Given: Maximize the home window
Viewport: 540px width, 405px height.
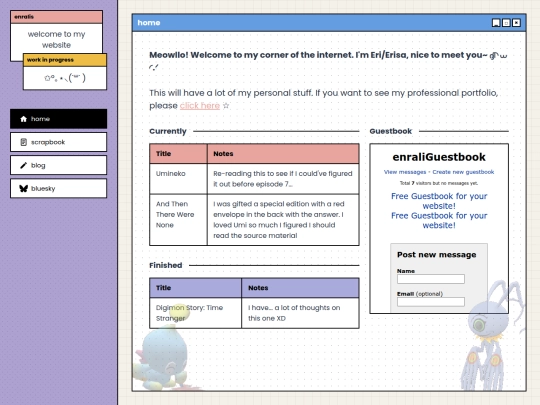Looking at the screenshot, I should coord(506,23).
